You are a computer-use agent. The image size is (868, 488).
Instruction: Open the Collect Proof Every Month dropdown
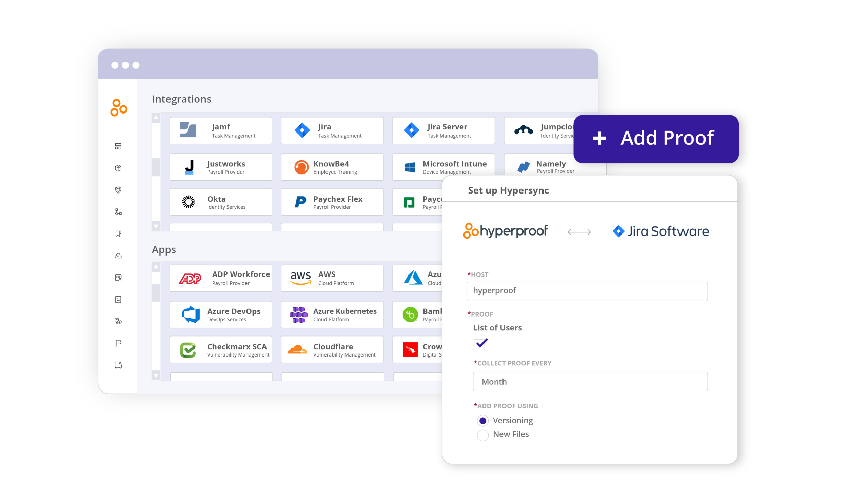point(590,382)
